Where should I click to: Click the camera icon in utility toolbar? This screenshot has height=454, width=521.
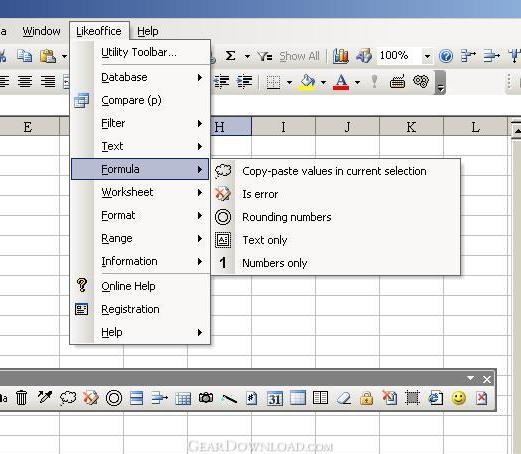pyautogui.click(x=206, y=398)
